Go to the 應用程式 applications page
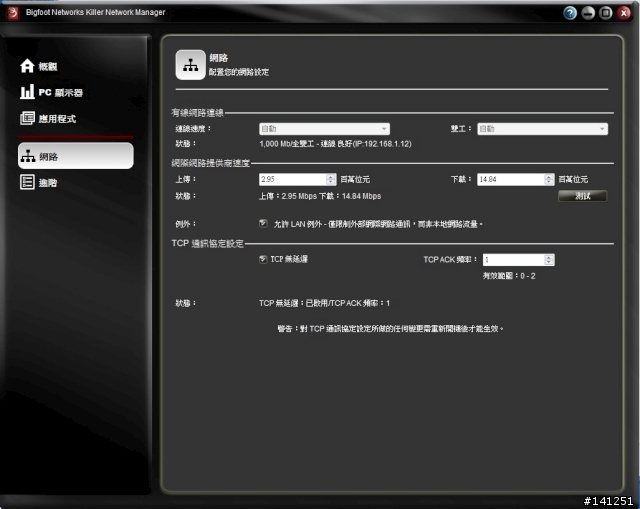Image resolution: width=640 pixels, height=509 pixels. [x=48, y=119]
